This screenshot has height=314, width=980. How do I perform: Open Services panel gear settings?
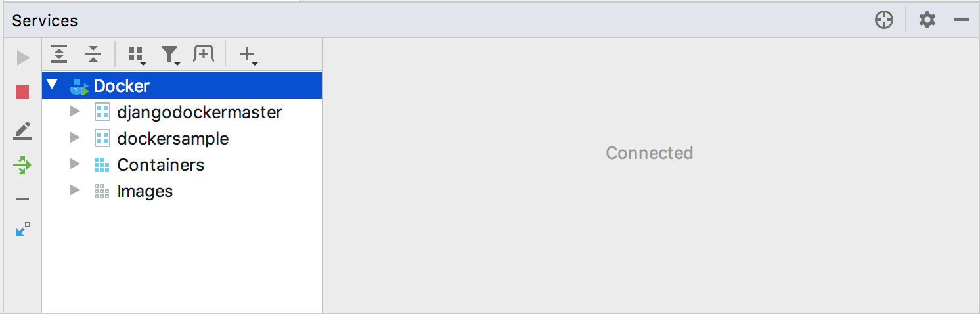point(927,20)
